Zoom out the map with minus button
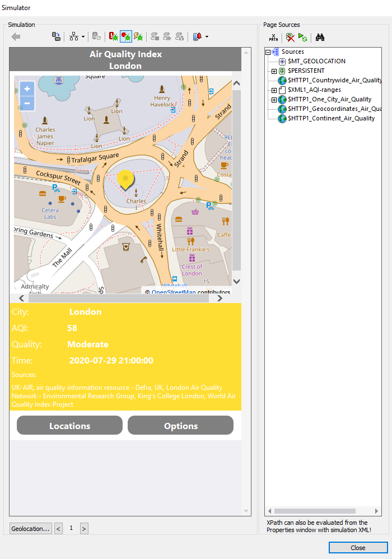The width and height of the screenshot is (392, 559). 27,103
